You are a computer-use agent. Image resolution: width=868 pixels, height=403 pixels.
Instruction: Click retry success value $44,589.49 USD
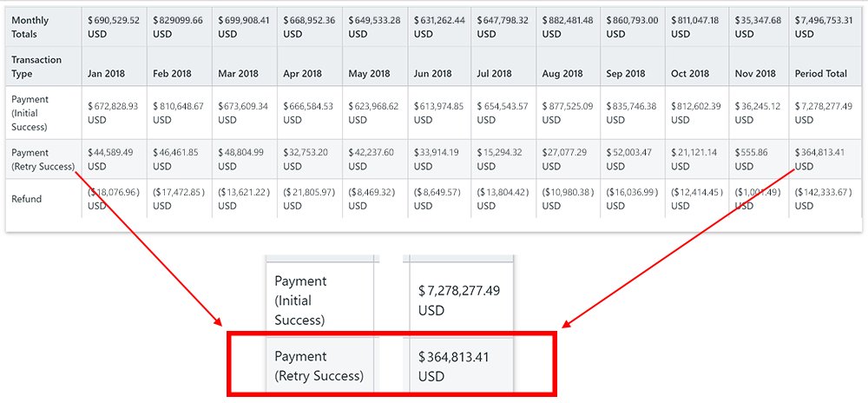click(x=111, y=160)
